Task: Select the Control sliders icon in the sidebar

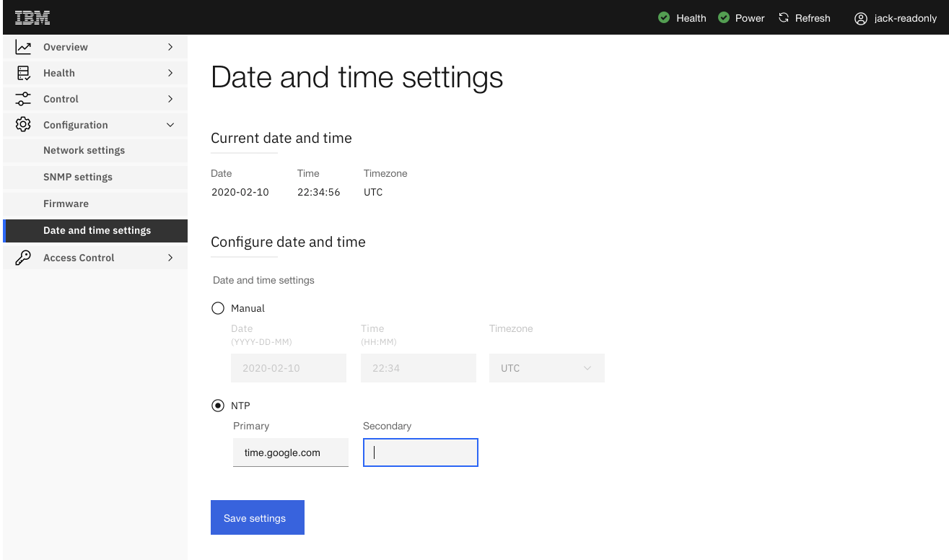Action: pos(22,98)
